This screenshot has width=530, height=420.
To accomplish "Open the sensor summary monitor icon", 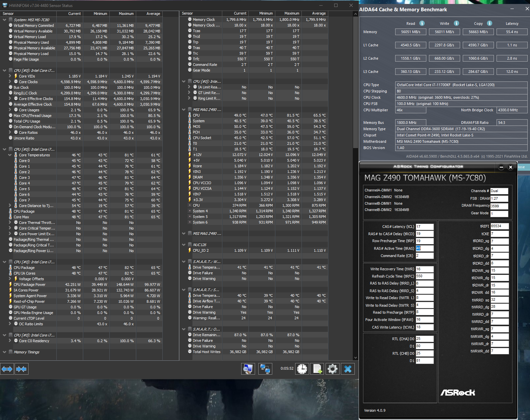I will point(248,369).
